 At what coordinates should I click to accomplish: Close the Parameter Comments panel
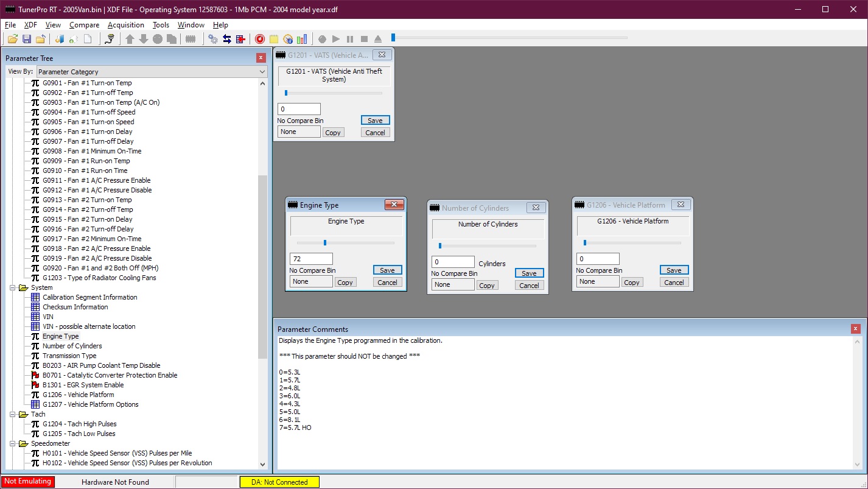click(855, 329)
